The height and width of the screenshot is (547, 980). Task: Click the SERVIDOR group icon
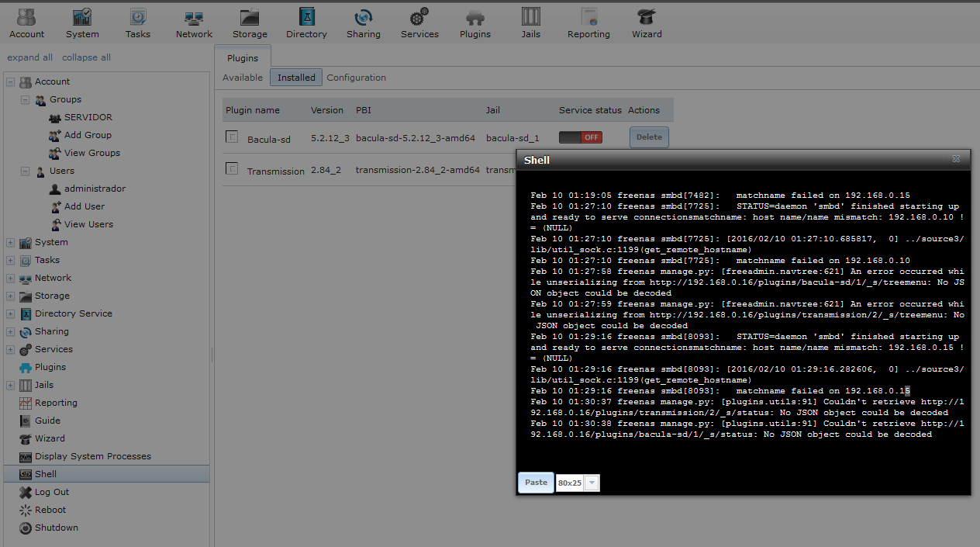[55, 117]
